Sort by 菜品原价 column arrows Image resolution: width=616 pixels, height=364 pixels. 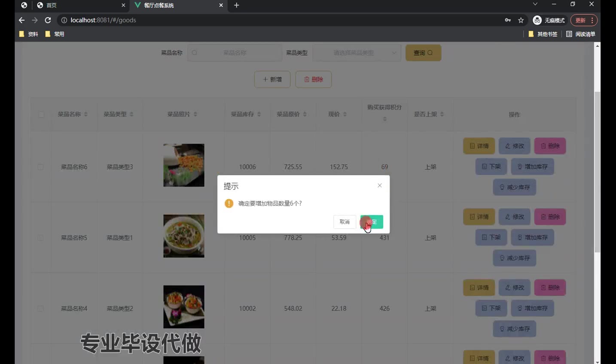click(305, 114)
